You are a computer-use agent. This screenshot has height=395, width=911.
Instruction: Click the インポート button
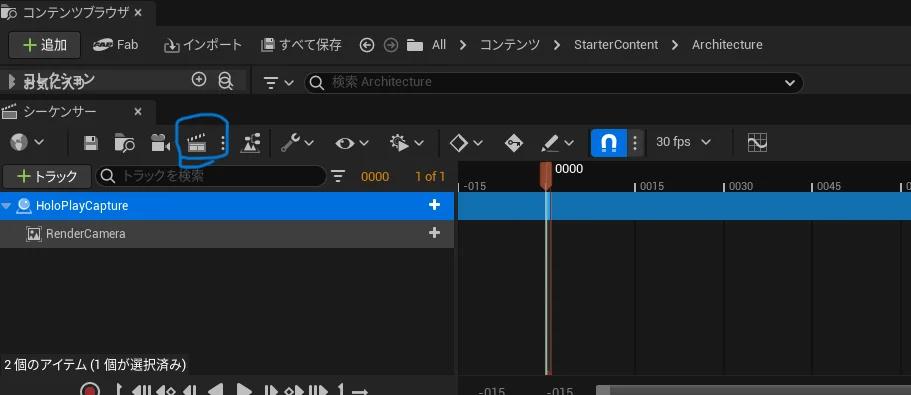(203, 45)
